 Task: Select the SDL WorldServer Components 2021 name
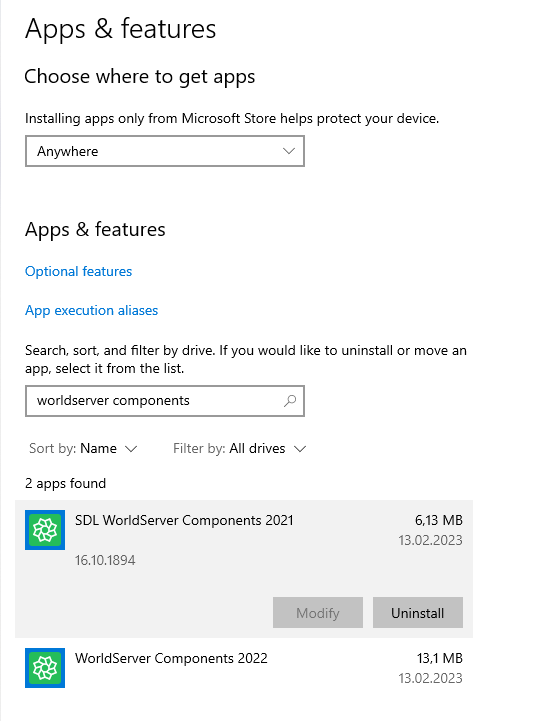coord(184,520)
